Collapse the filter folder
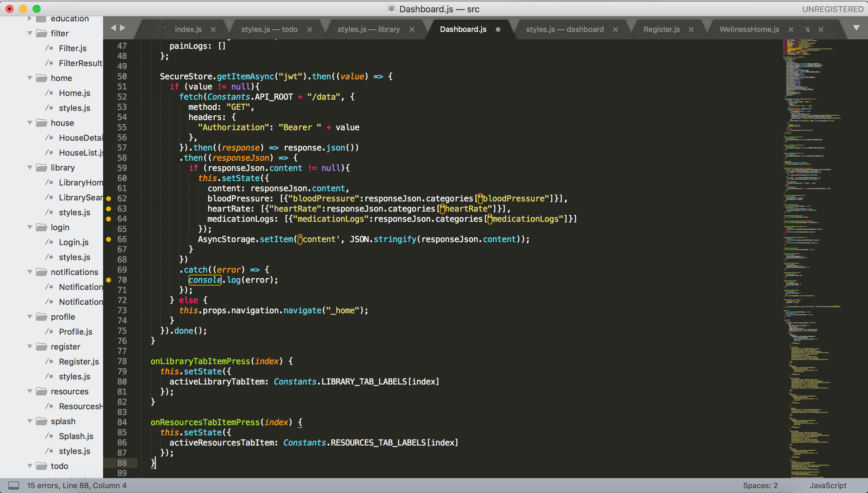 tap(30, 33)
